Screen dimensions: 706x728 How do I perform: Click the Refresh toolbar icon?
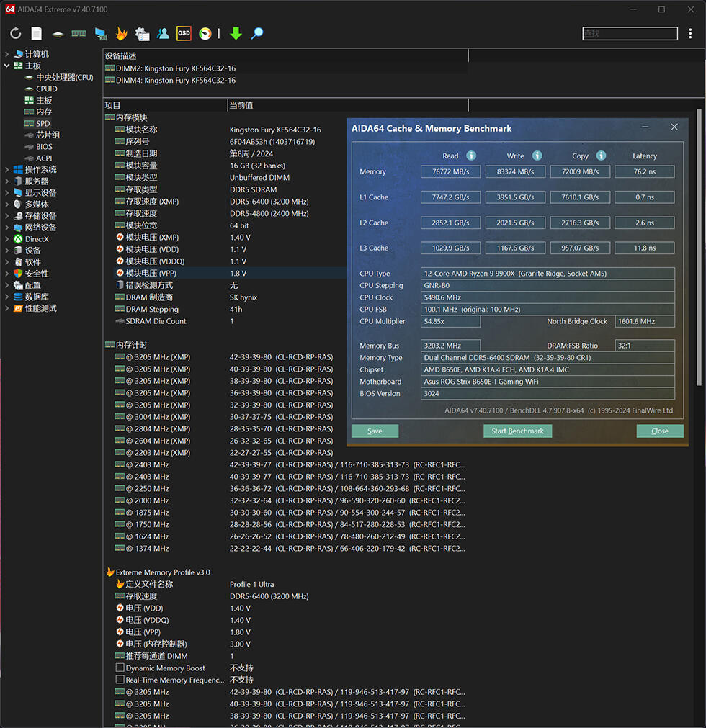[15, 33]
